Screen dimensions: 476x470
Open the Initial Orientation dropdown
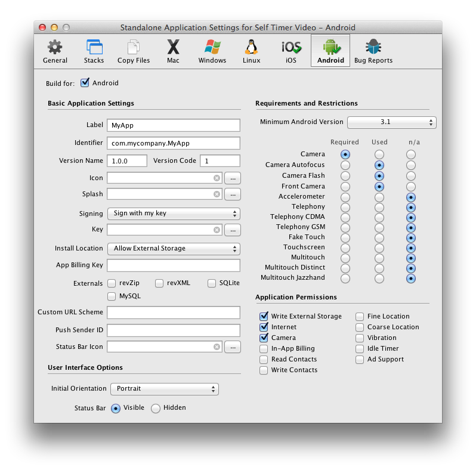[x=165, y=389]
